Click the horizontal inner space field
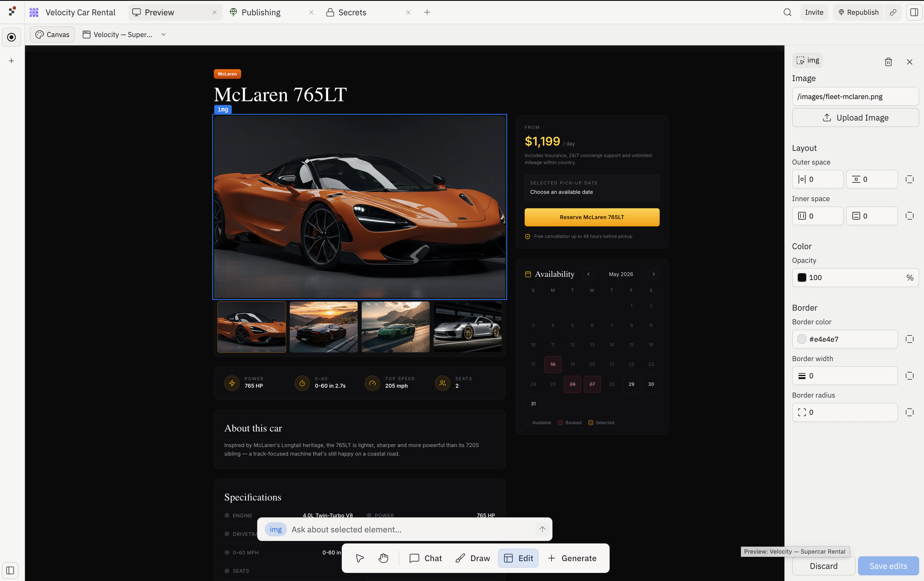The width and height of the screenshot is (924, 581). (x=818, y=216)
